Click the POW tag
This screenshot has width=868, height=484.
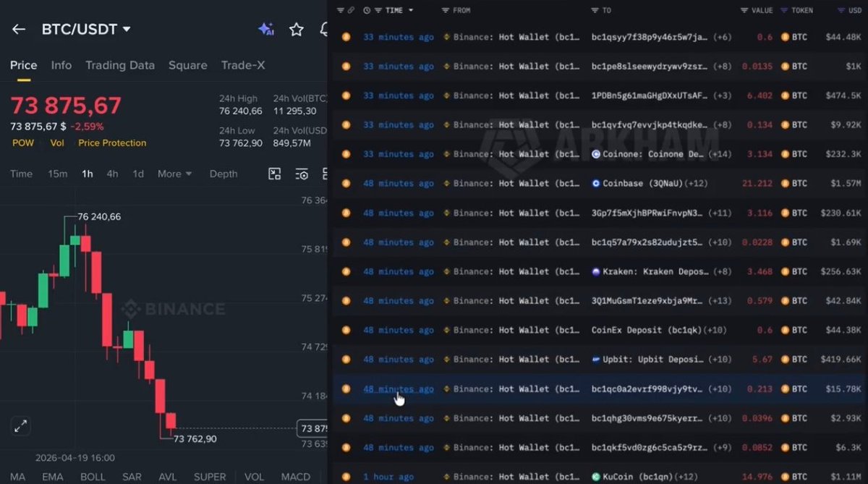23,143
